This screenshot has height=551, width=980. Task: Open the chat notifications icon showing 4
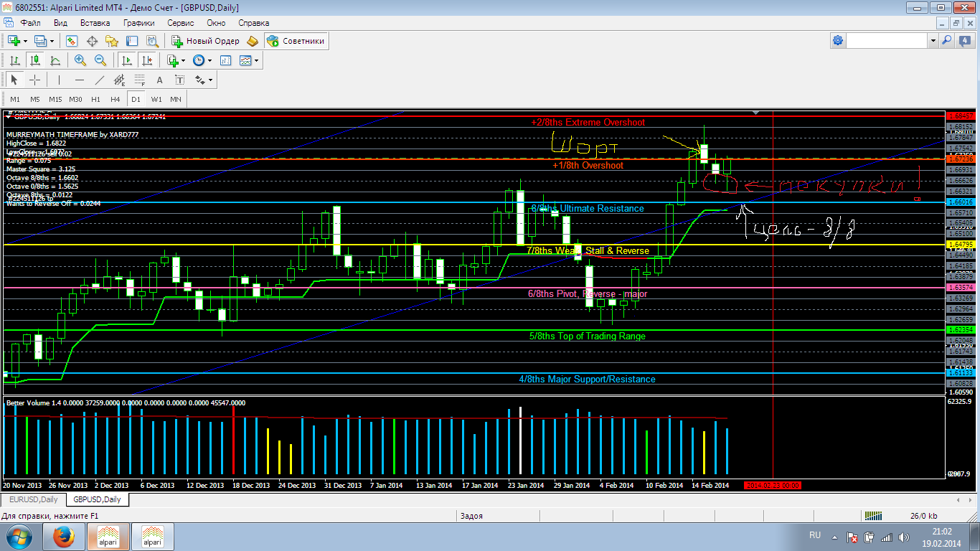point(964,41)
